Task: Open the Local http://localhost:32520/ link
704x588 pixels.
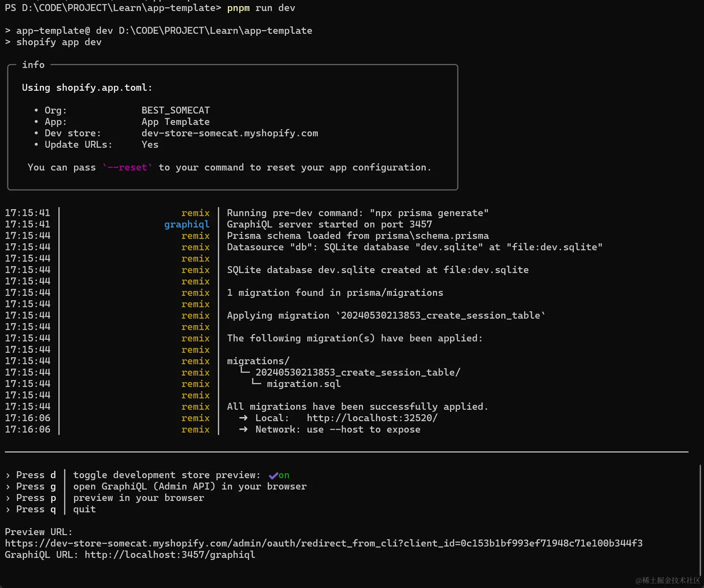Action: 372,418
